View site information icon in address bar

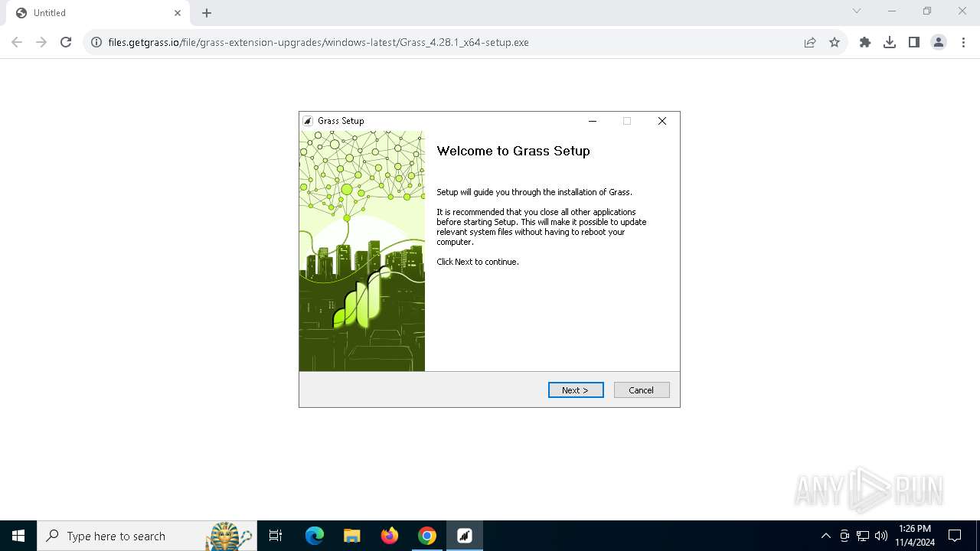(96, 42)
